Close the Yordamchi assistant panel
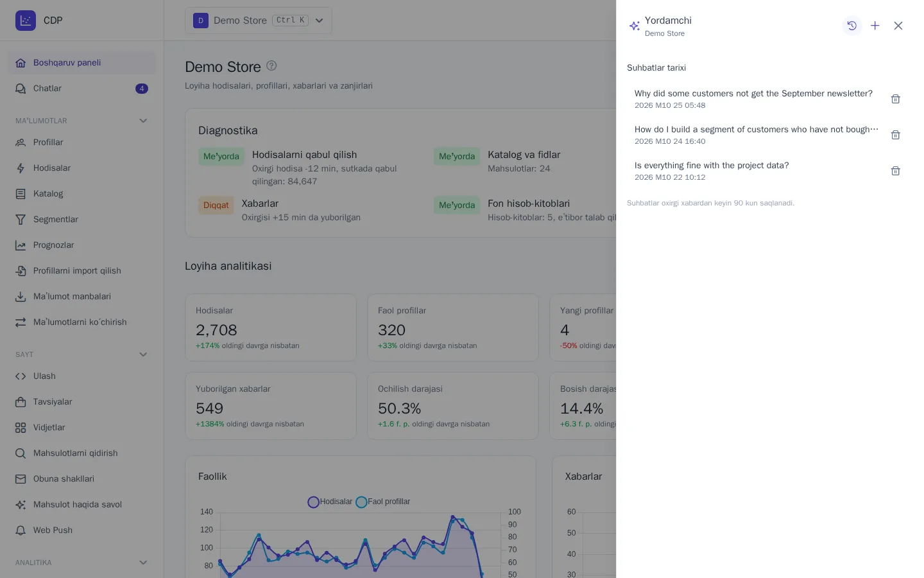The height and width of the screenshot is (578, 924). tap(898, 26)
